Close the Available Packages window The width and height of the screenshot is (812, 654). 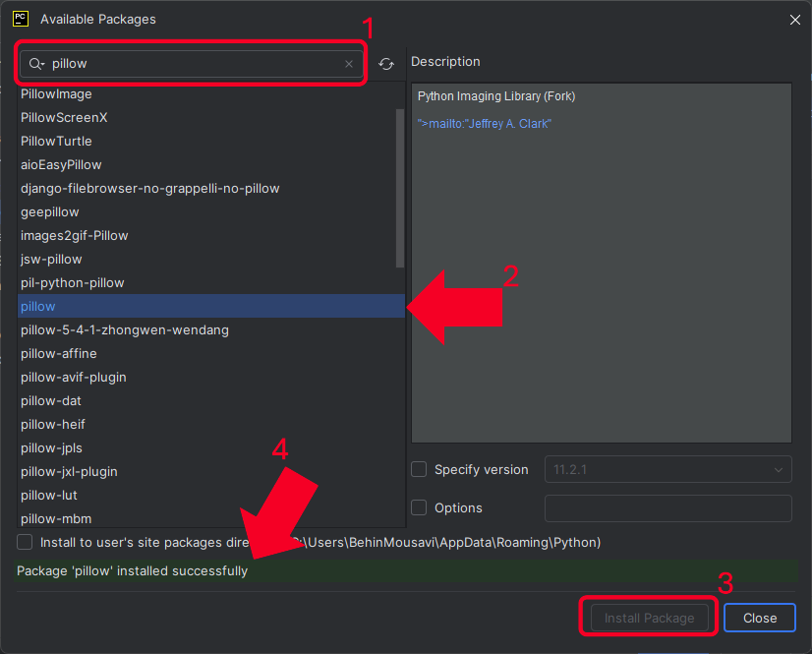coord(794,19)
